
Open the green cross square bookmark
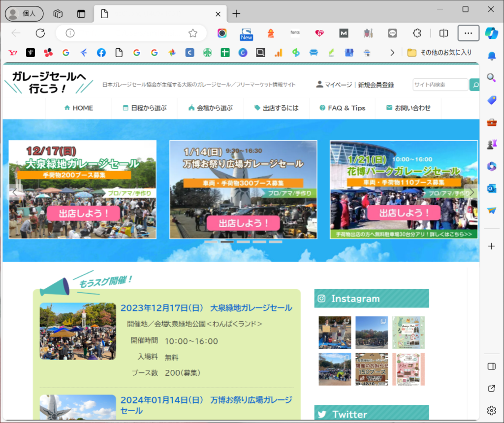tap(225, 53)
